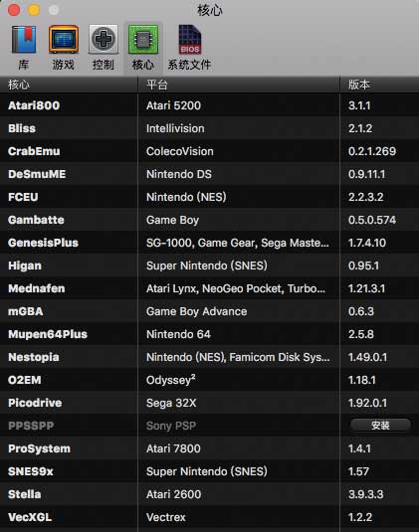Select the Stella Atari 2600 row

(209, 494)
